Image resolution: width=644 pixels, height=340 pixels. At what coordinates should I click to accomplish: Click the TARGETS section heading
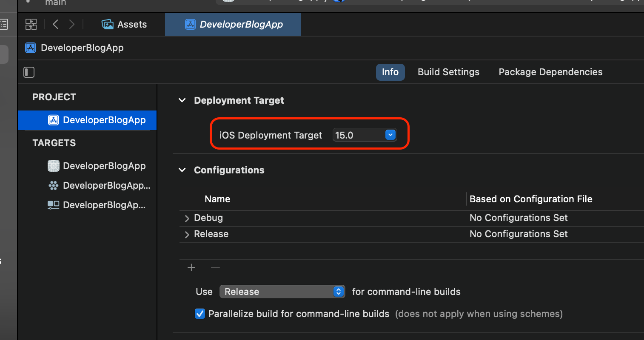54,143
